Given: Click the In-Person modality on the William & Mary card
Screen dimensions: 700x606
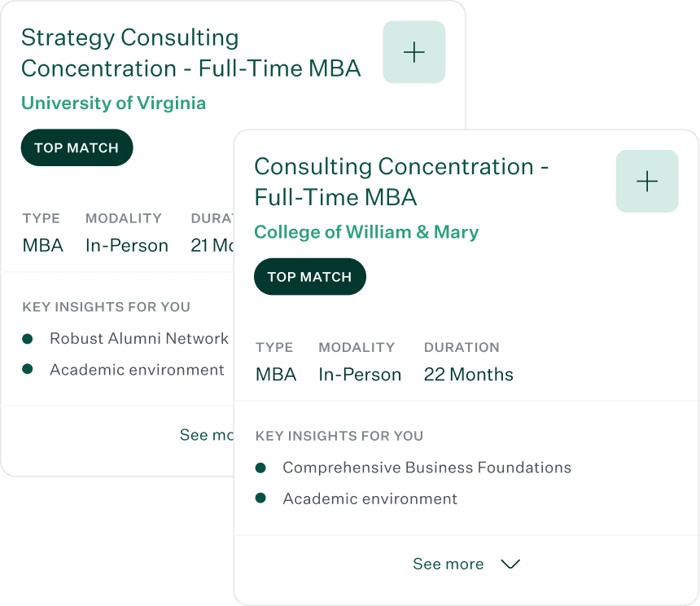Looking at the screenshot, I should click(360, 375).
